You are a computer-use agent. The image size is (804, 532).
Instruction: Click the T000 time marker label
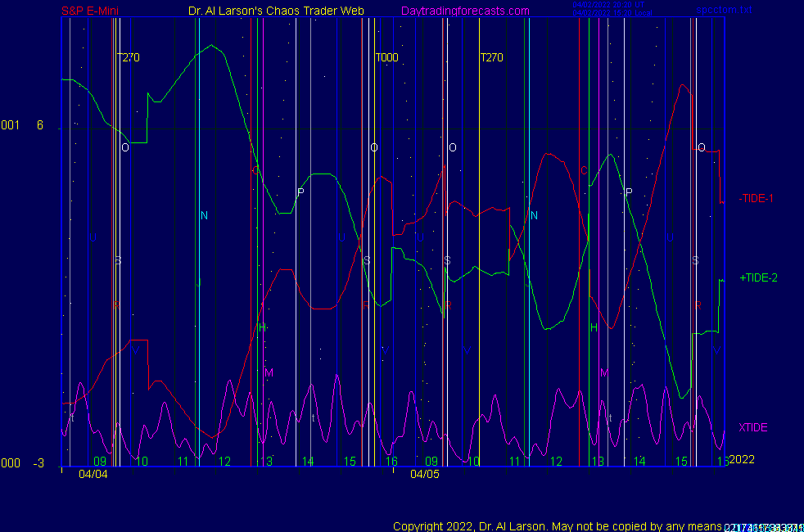point(387,58)
